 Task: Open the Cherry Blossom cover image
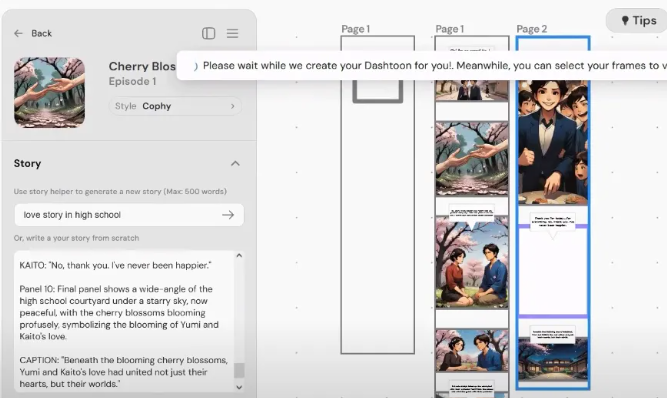(x=49, y=92)
